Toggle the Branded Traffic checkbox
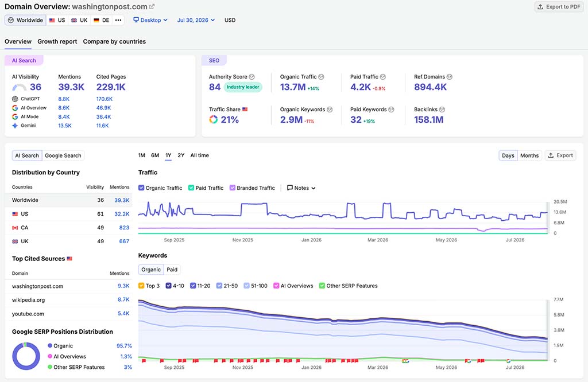588x382 pixels. pyautogui.click(x=233, y=188)
